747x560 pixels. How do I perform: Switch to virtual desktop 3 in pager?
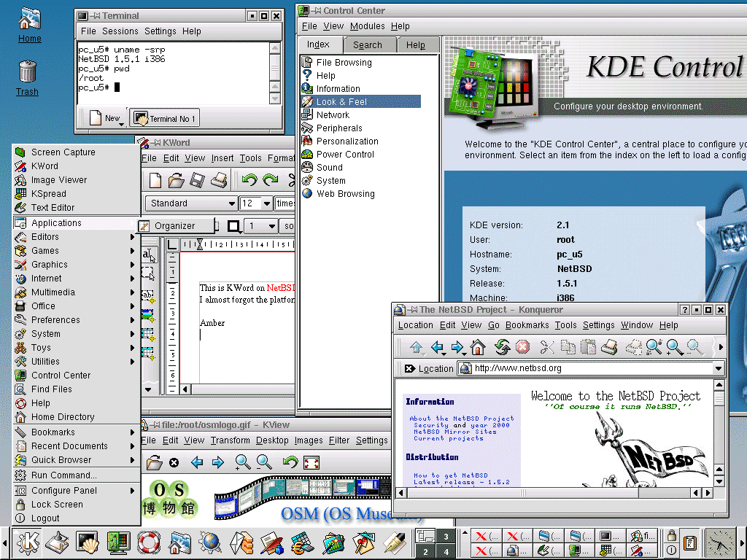[x=446, y=536]
